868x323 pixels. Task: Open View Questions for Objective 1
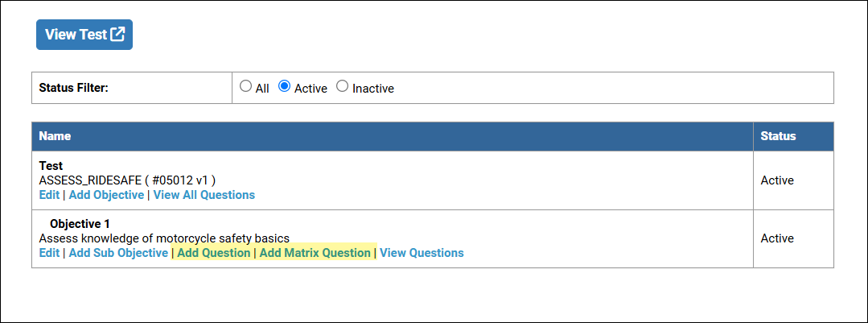[x=422, y=253]
